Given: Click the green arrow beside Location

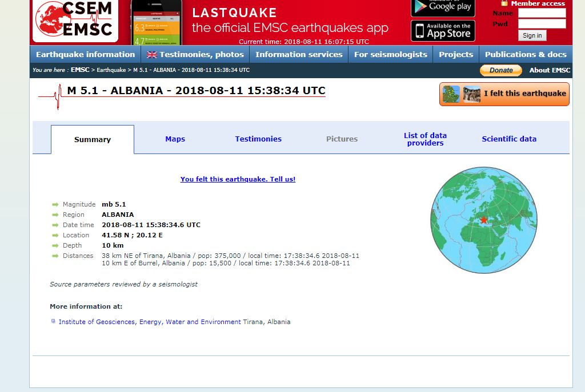Looking at the screenshot, I should pos(55,235).
